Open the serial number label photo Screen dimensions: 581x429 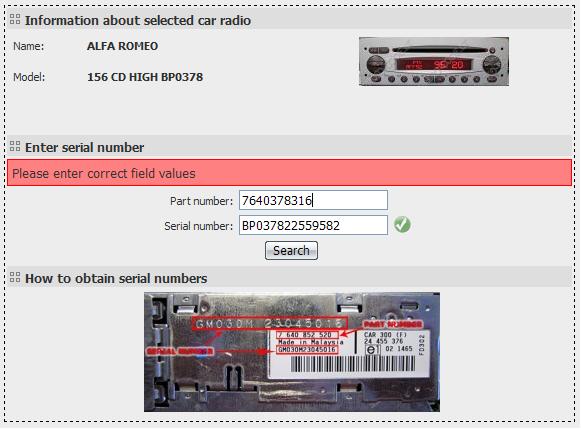point(292,352)
